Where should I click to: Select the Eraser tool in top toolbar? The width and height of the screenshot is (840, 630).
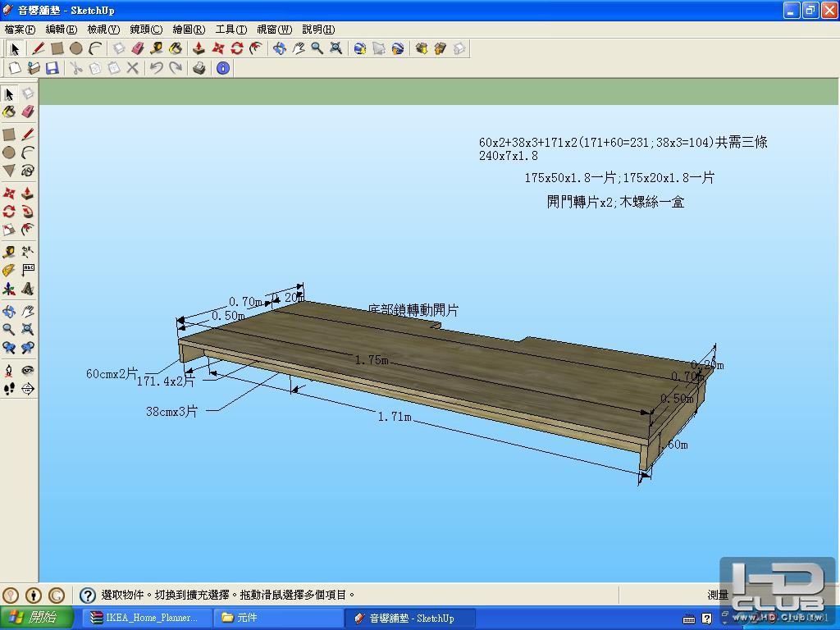coord(138,48)
